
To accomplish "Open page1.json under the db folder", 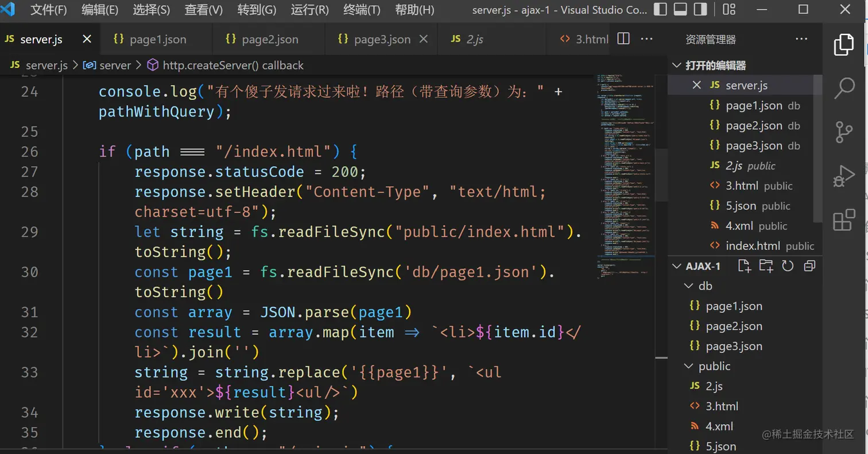I will point(745,306).
